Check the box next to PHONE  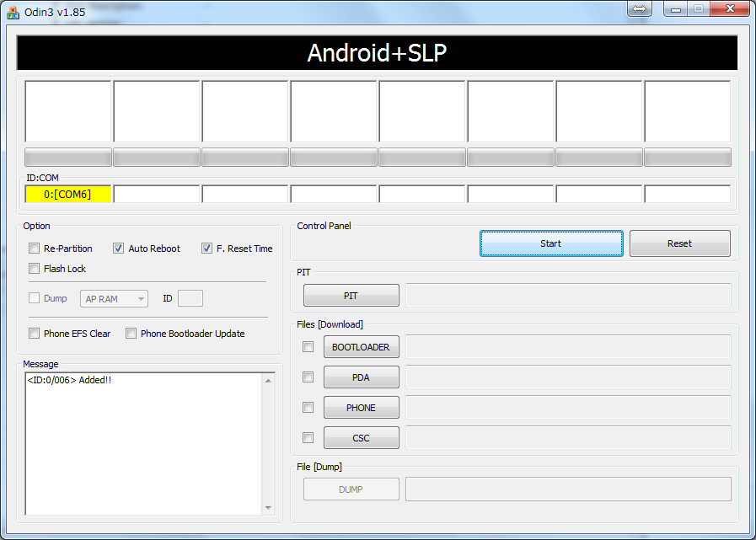308,407
